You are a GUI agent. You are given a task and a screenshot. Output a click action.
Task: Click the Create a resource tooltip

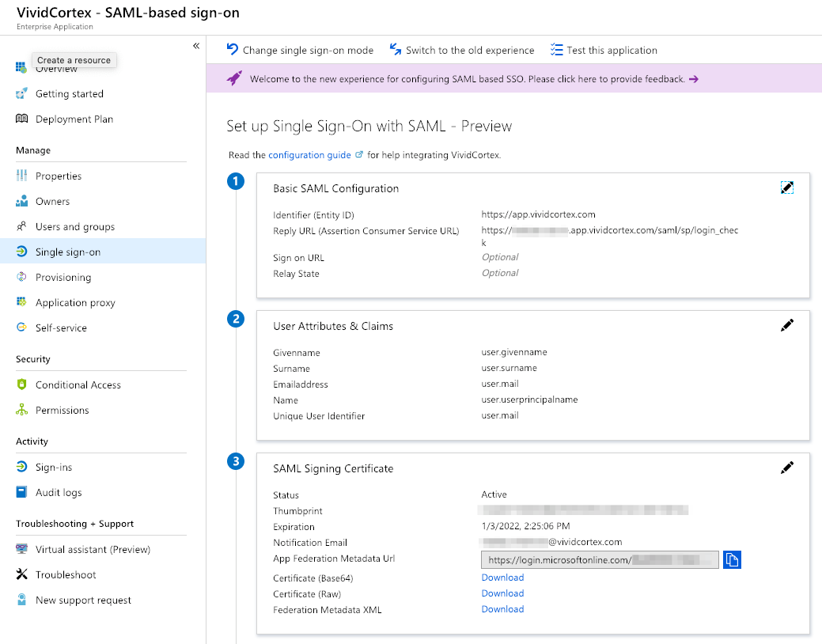coord(74,60)
